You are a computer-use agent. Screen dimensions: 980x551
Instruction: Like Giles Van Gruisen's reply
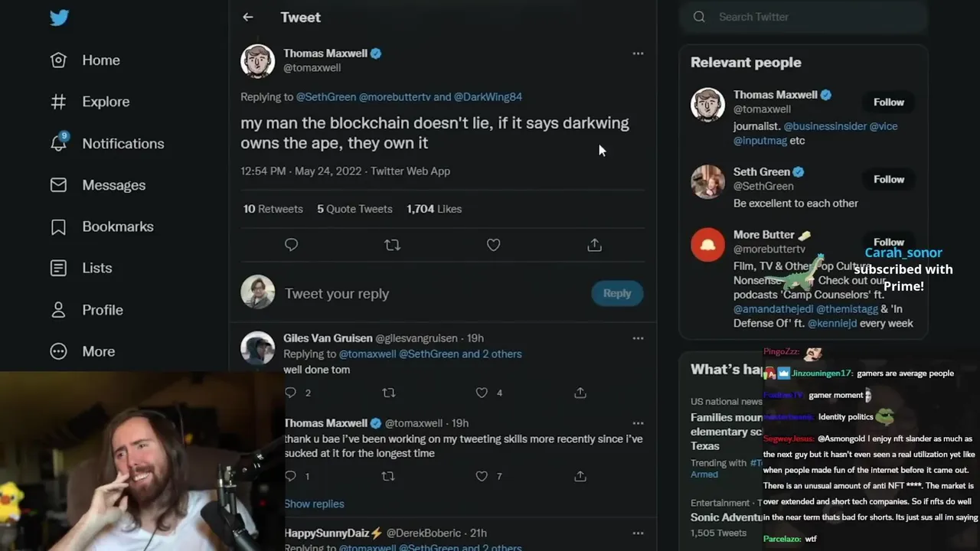[482, 393]
